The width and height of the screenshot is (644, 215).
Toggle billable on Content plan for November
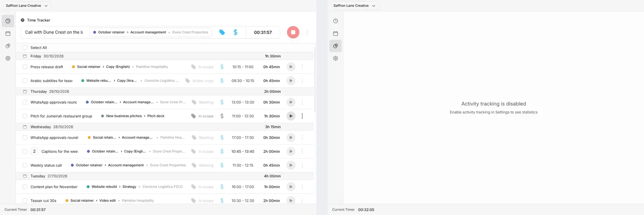(x=222, y=187)
